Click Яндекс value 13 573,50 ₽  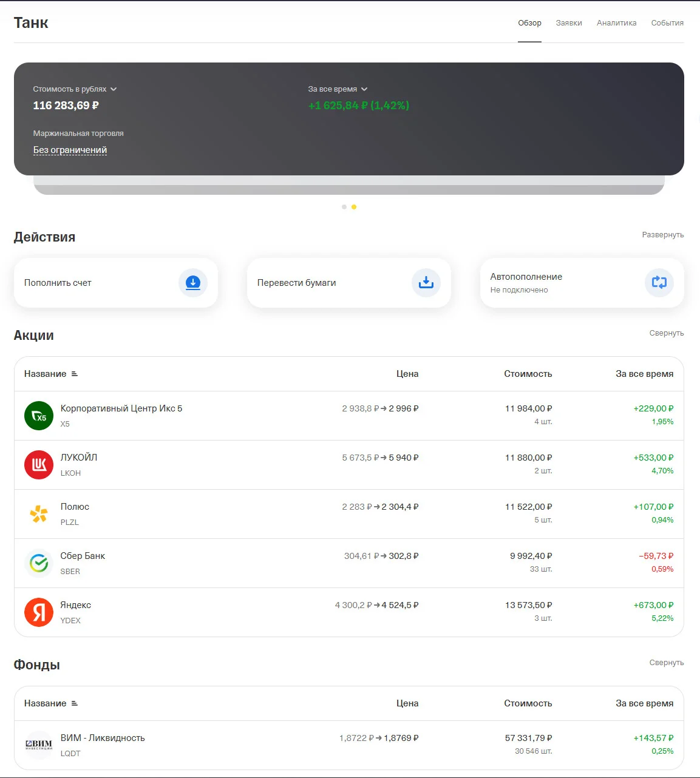click(x=529, y=605)
